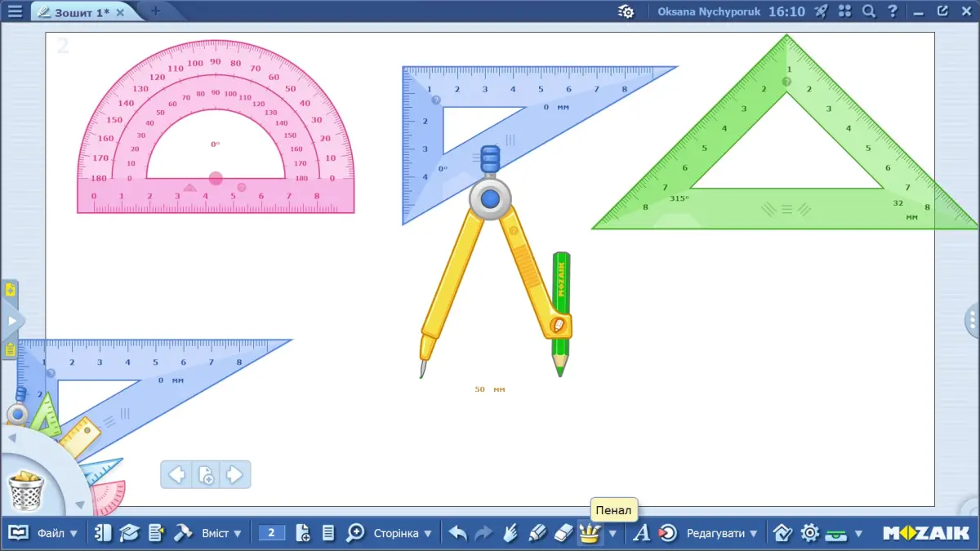The image size is (980, 551).
Task: Open the Файл dropdown menu
Action: 57,533
